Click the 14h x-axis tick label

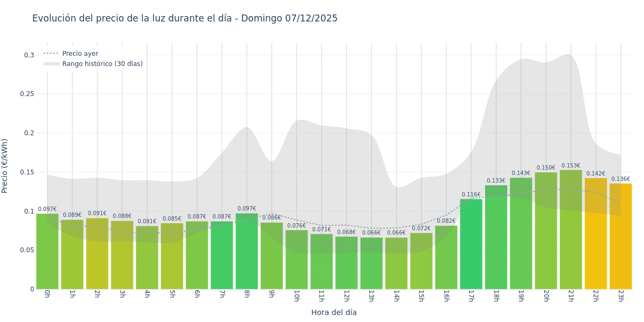click(x=396, y=296)
